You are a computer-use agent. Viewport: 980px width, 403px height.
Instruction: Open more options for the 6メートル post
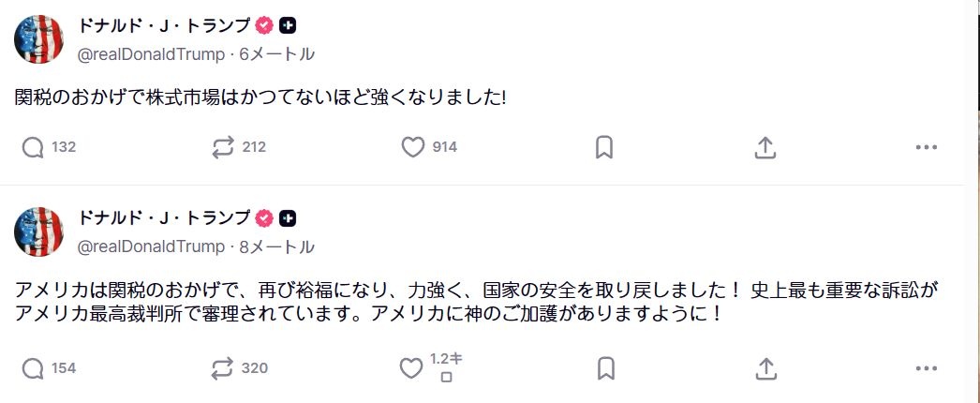pos(926,147)
